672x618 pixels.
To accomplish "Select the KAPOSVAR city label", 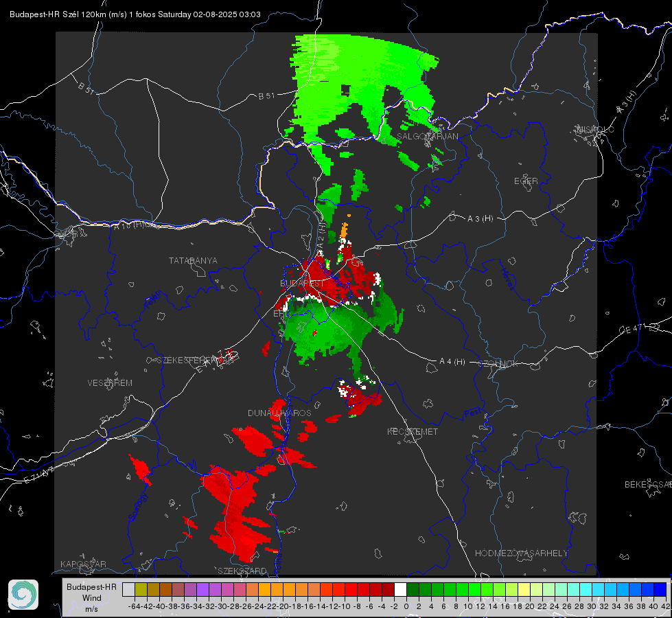I will [x=83, y=564].
